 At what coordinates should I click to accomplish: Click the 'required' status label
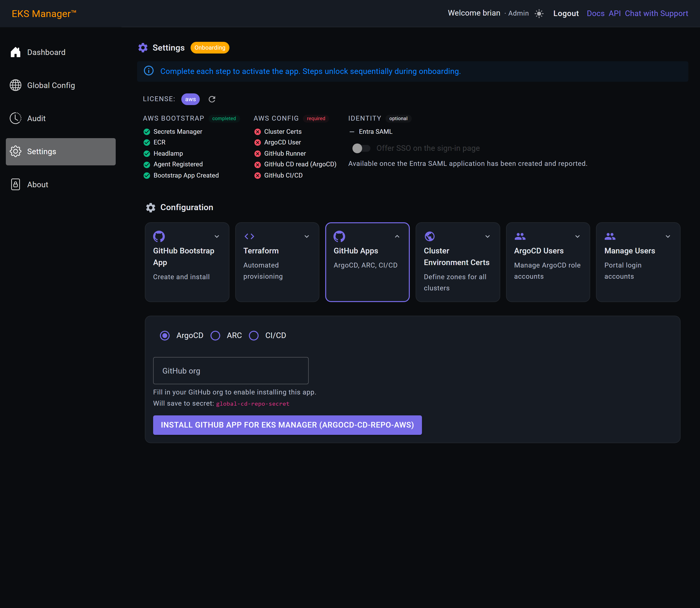point(316,118)
